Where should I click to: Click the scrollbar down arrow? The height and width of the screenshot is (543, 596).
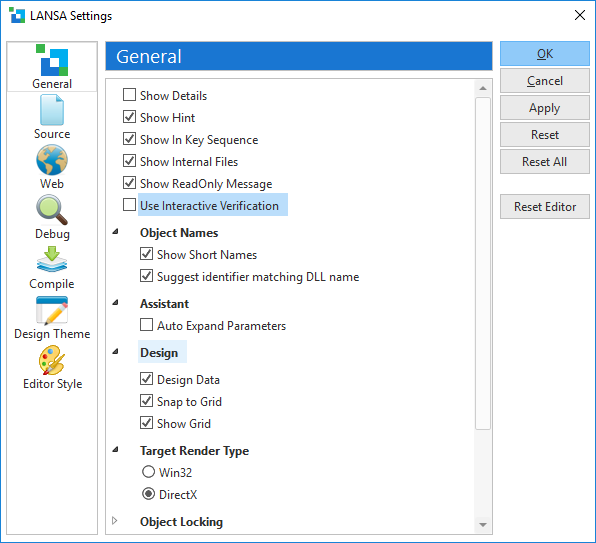point(483,525)
